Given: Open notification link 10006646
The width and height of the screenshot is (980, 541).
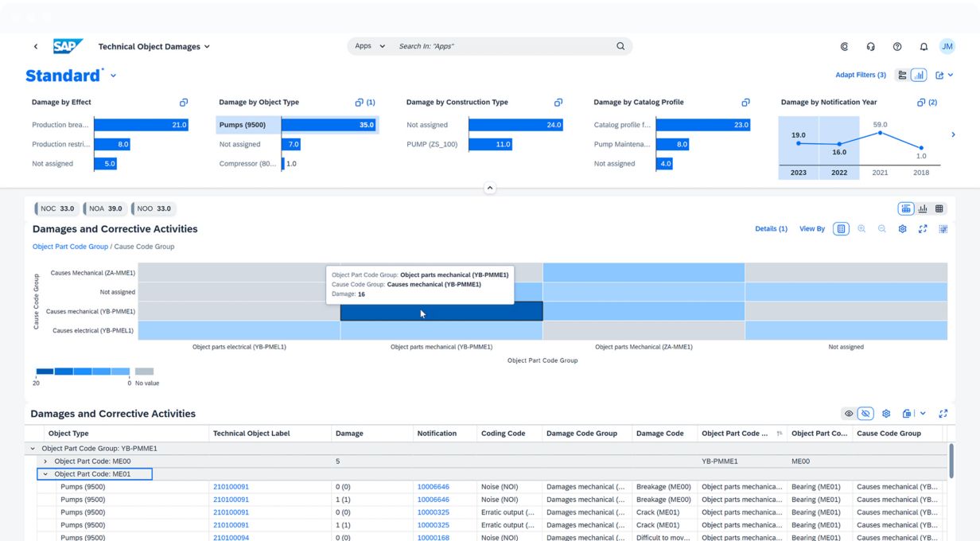Looking at the screenshot, I should coord(433,487).
